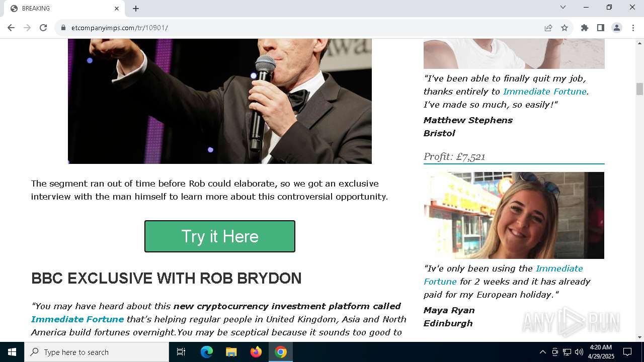The height and width of the screenshot is (362, 644).
Task: Click the page scrollbar thumb
Action: pyautogui.click(x=639, y=89)
